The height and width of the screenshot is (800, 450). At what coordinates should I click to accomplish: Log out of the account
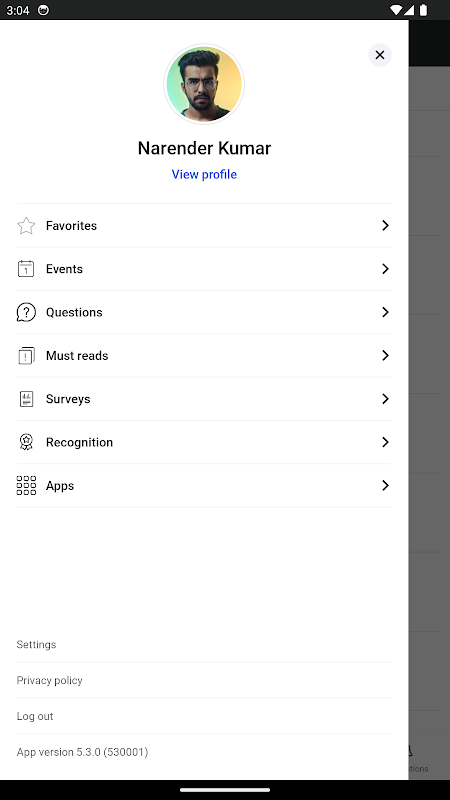pos(35,716)
